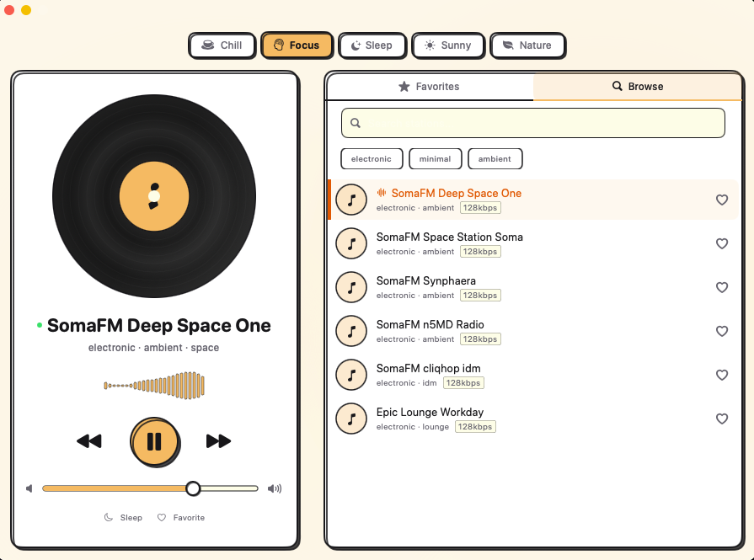Click Epic Lounge Workday note icon

pyautogui.click(x=351, y=419)
